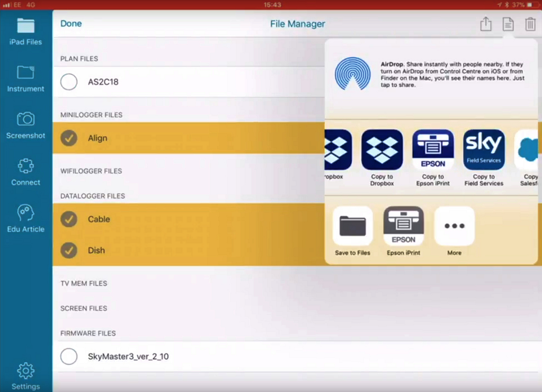This screenshot has width=542, height=392.
Task: Choose Copy to Field Services app
Action: [x=484, y=150]
